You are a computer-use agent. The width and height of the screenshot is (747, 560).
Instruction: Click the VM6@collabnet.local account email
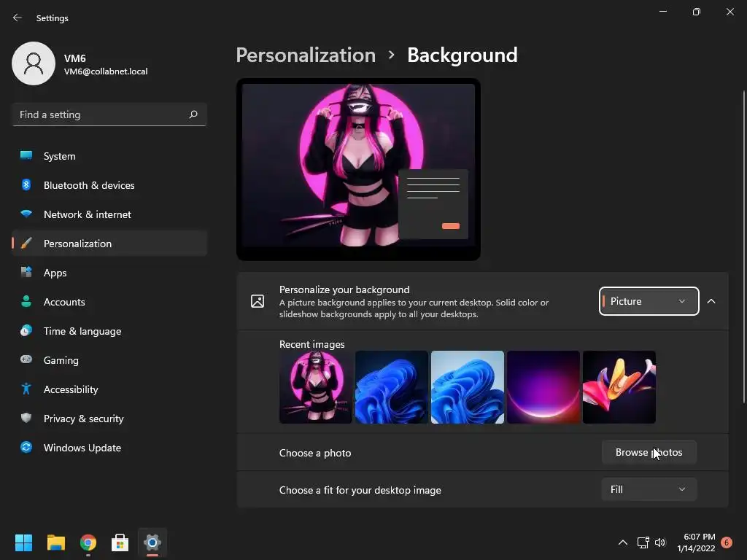106,71
